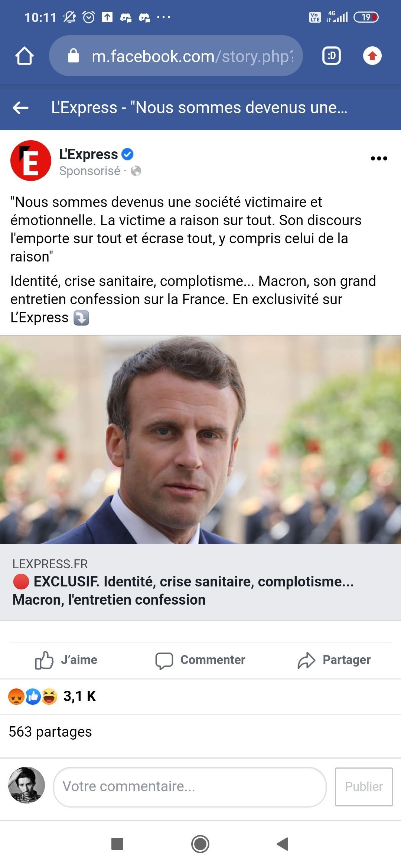The width and height of the screenshot is (401, 868).
Task: Open the 563 partages list
Action: point(50,731)
